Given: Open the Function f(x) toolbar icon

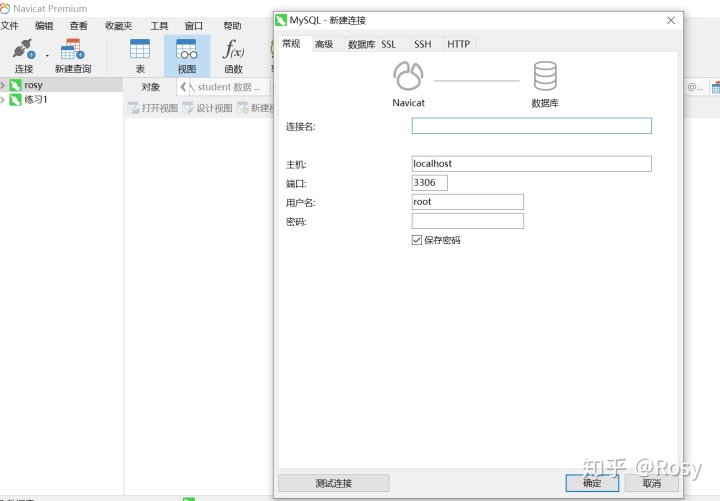Looking at the screenshot, I should 233,49.
